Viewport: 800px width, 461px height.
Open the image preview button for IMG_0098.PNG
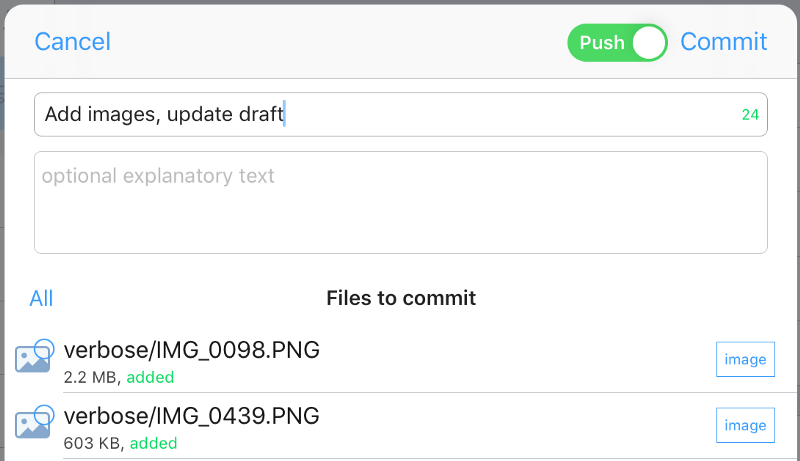[x=745, y=360]
